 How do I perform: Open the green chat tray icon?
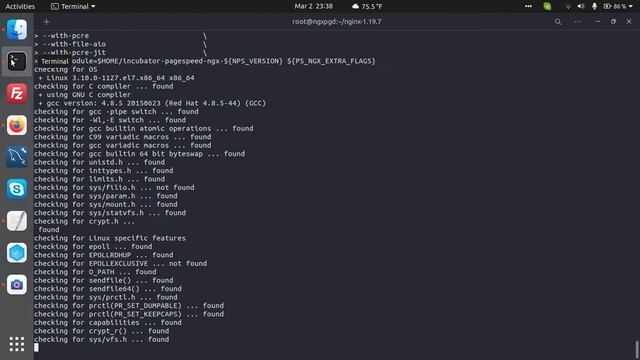[547, 6]
